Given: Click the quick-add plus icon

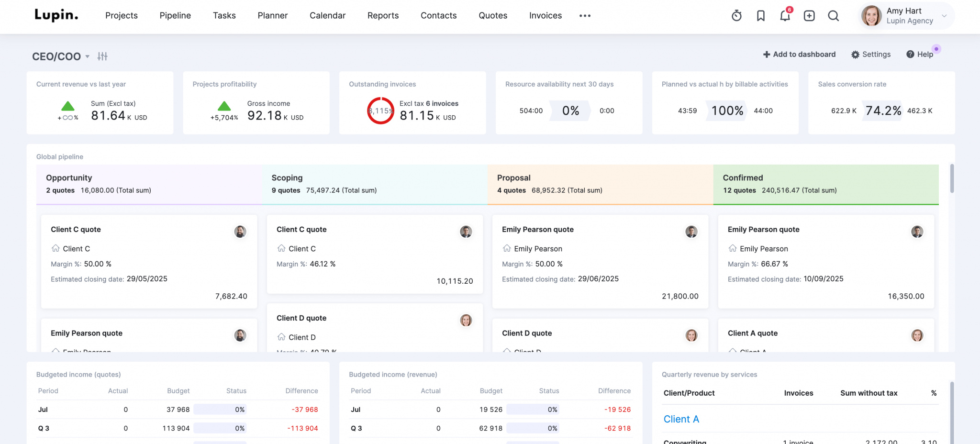Looking at the screenshot, I should (809, 15).
